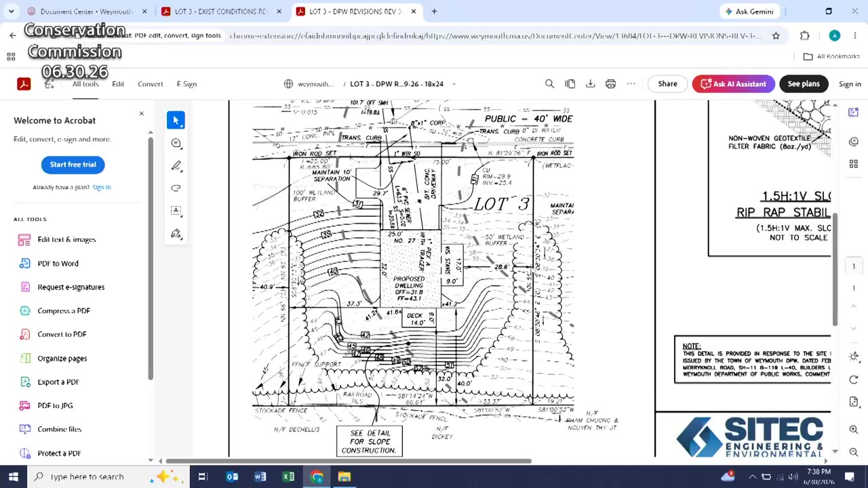Launch Ask AI Assistant button
Screen dimensions: 868x488
pos(733,84)
